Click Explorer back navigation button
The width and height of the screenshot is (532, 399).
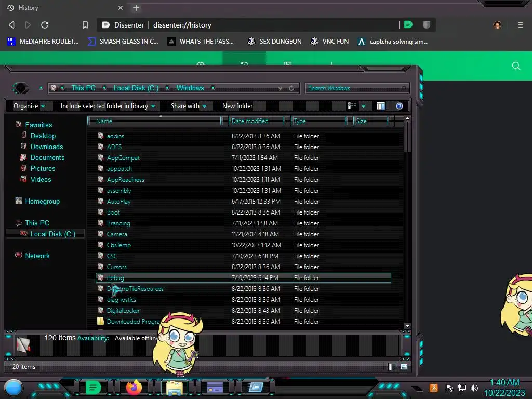pos(21,88)
